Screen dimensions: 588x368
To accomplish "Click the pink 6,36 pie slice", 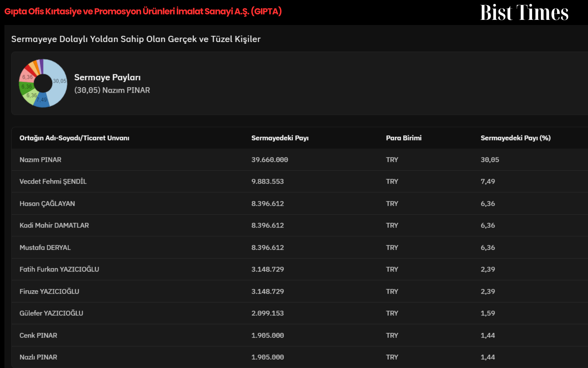I will (26, 76).
